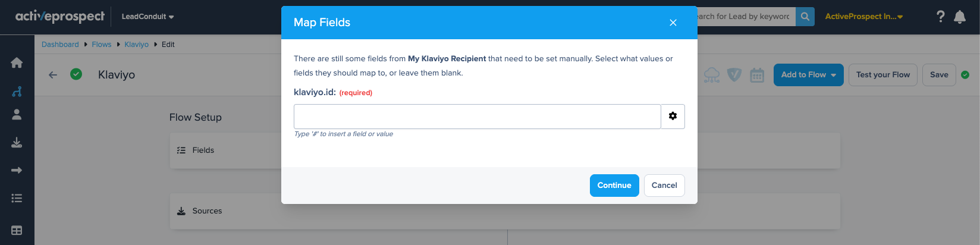This screenshot has width=980, height=245.
Task: Click the gear icon beside klaviyo.id field
Action: tap(673, 117)
